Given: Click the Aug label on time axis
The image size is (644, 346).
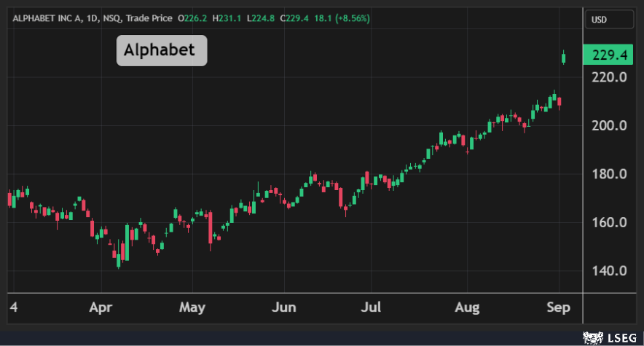Looking at the screenshot, I should click(x=467, y=307).
